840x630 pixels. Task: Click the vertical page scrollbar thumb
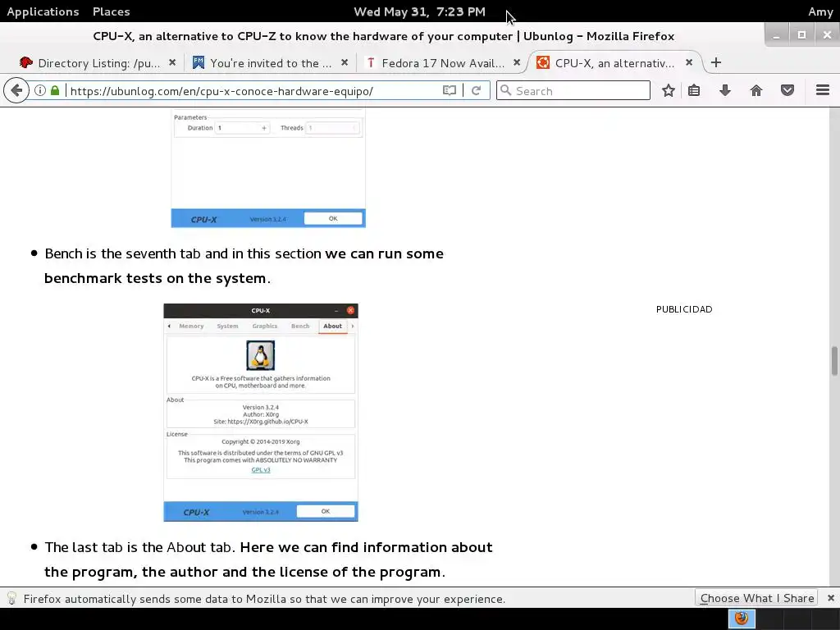834,361
